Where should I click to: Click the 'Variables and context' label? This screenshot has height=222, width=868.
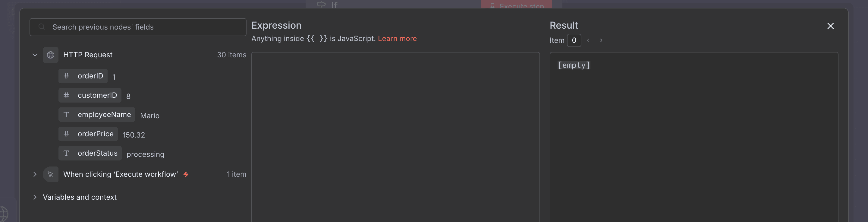coord(80,197)
